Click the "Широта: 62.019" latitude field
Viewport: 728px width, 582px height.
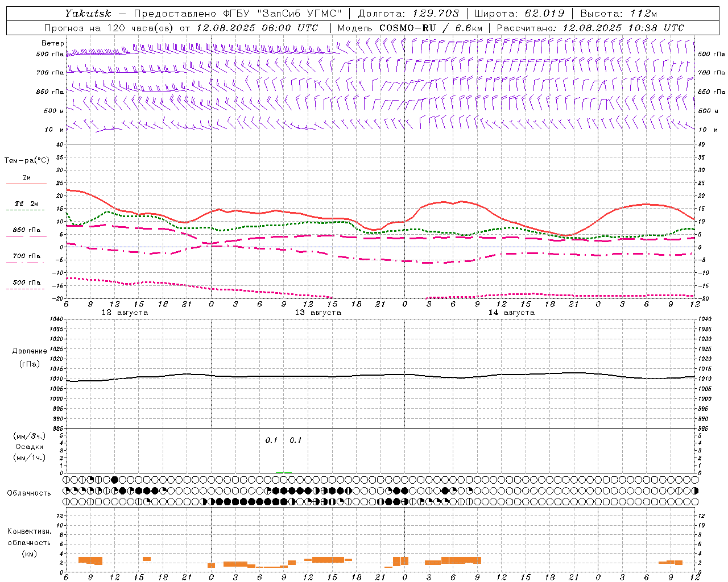(x=519, y=14)
